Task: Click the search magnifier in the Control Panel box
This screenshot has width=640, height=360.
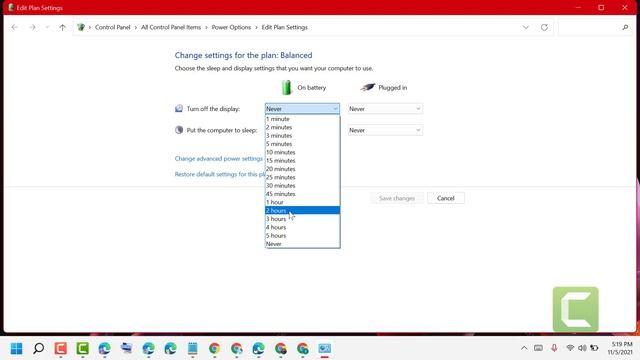Action: 625,27
